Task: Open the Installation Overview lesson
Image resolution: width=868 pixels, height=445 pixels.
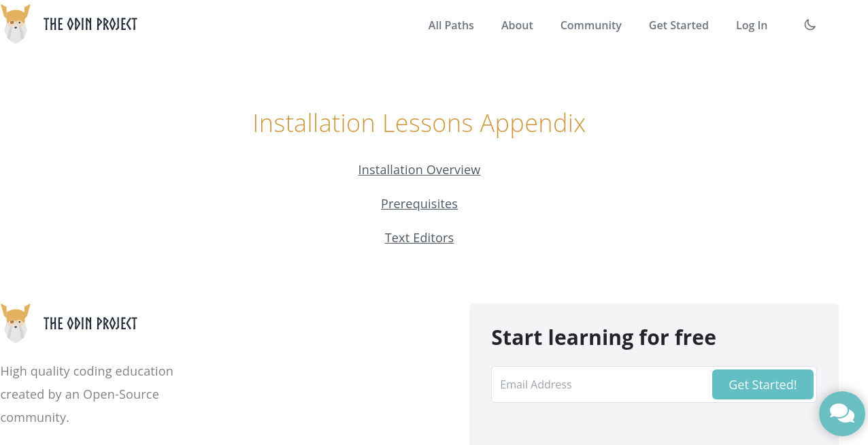Action: (419, 169)
